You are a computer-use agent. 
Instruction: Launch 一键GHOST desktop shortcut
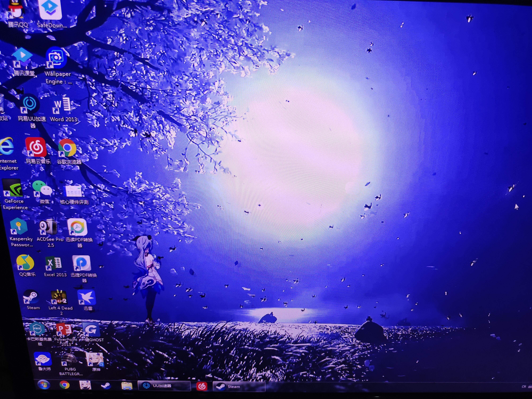(91, 330)
